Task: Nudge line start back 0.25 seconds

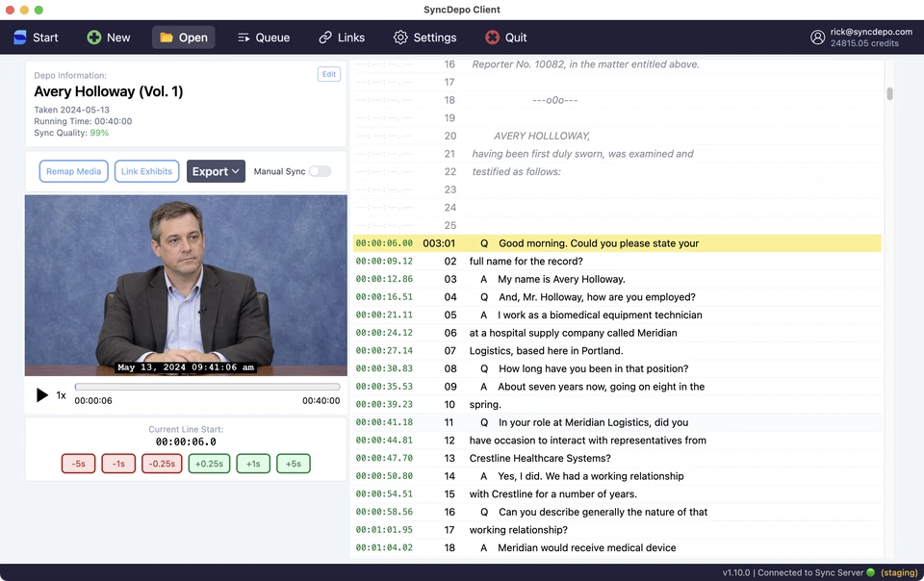Action: (x=162, y=464)
